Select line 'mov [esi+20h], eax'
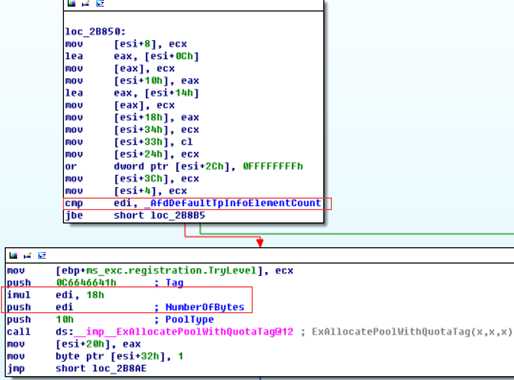 coord(74,344)
